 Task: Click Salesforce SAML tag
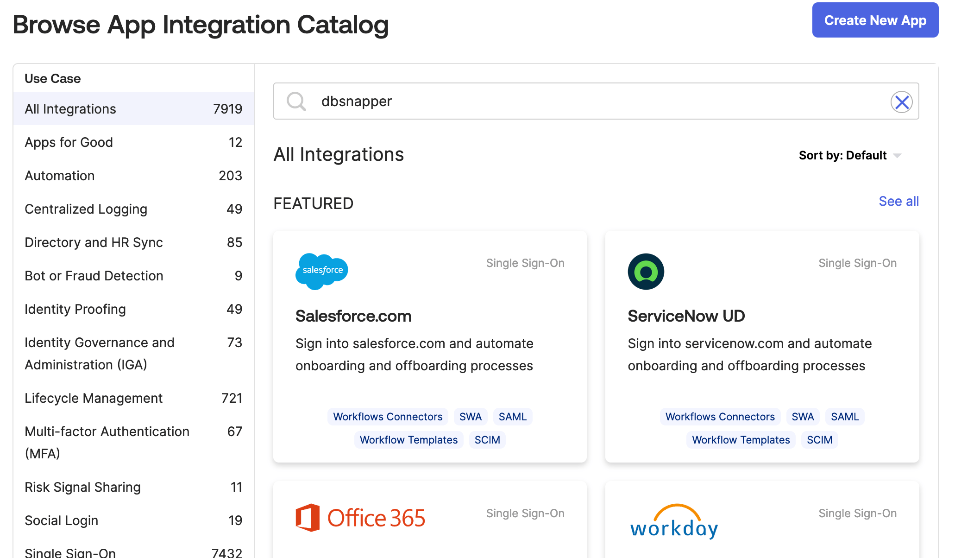[512, 417]
